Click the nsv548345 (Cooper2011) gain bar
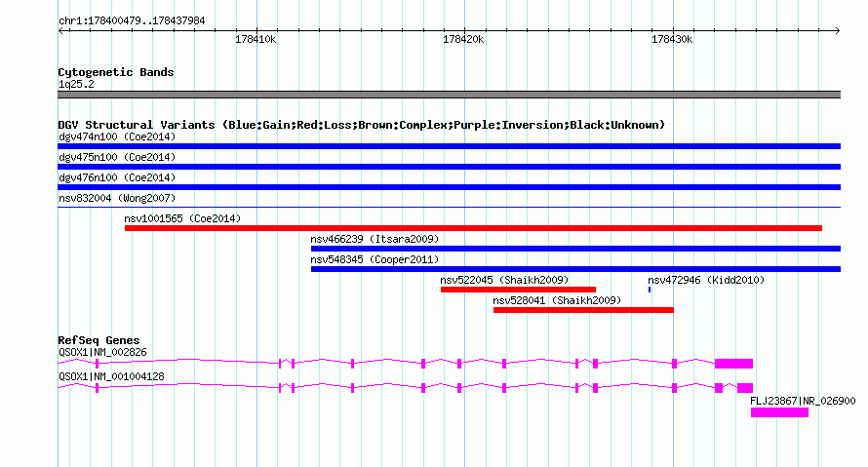Image resolution: width=868 pixels, height=467 pixels. [x=575, y=269]
